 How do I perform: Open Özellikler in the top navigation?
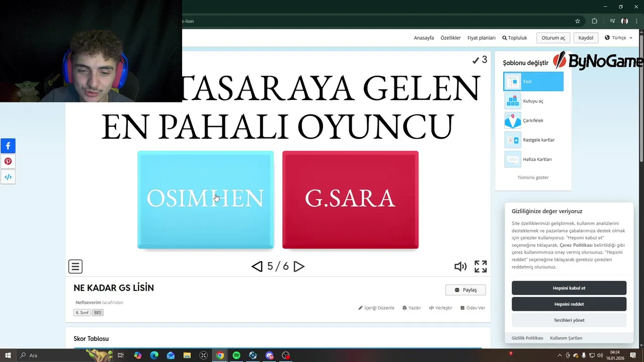(450, 38)
